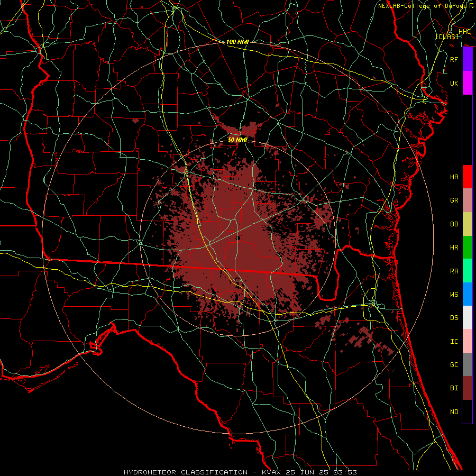
Task: Click the 50 NMI range ring label
Action: click(x=237, y=140)
